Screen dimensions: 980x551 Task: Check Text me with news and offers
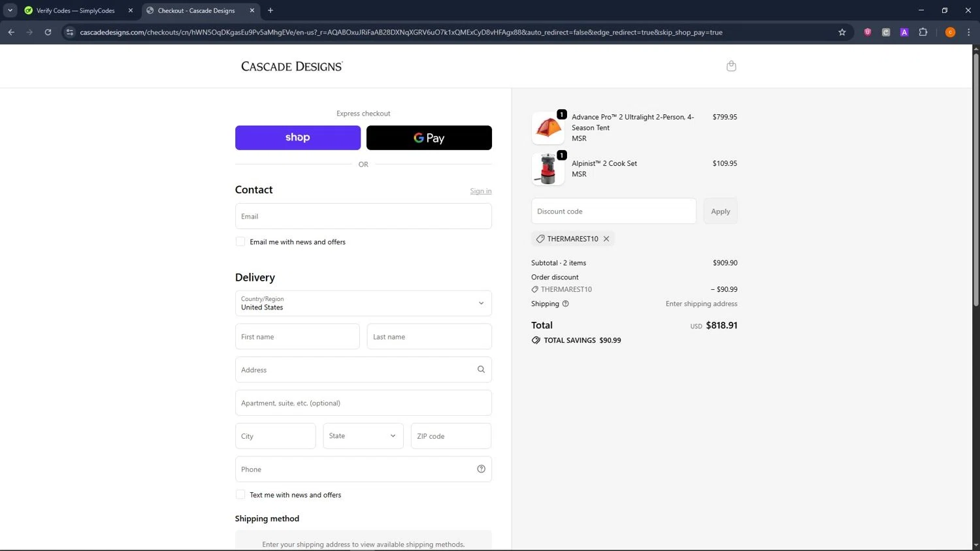point(240,495)
